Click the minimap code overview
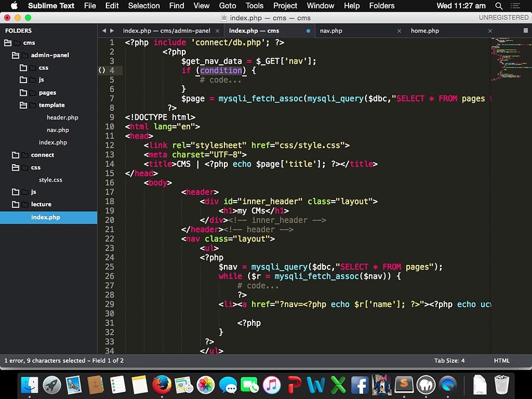Viewport: 532px width, 399px height. (x=511, y=59)
